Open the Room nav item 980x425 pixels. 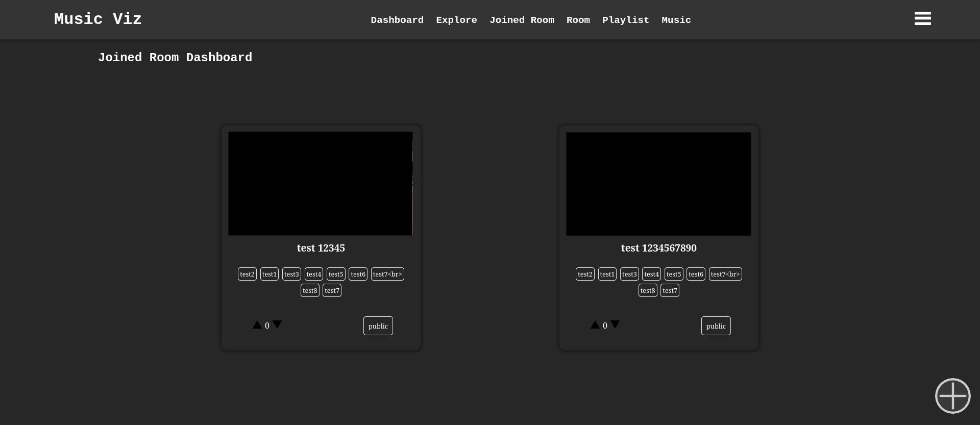tap(578, 20)
